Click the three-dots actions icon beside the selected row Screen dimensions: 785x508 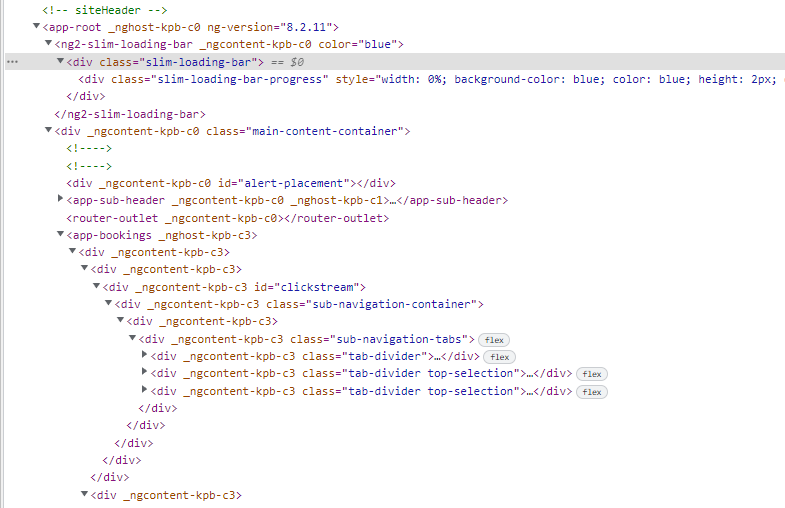pyautogui.click(x=12, y=62)
